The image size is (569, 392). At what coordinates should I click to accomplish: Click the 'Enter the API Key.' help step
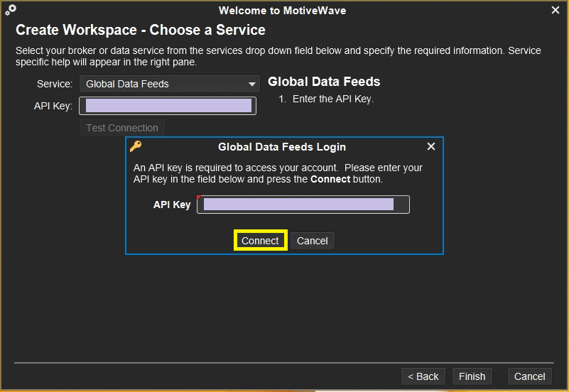pyautogui.click(x=332, y=99)
